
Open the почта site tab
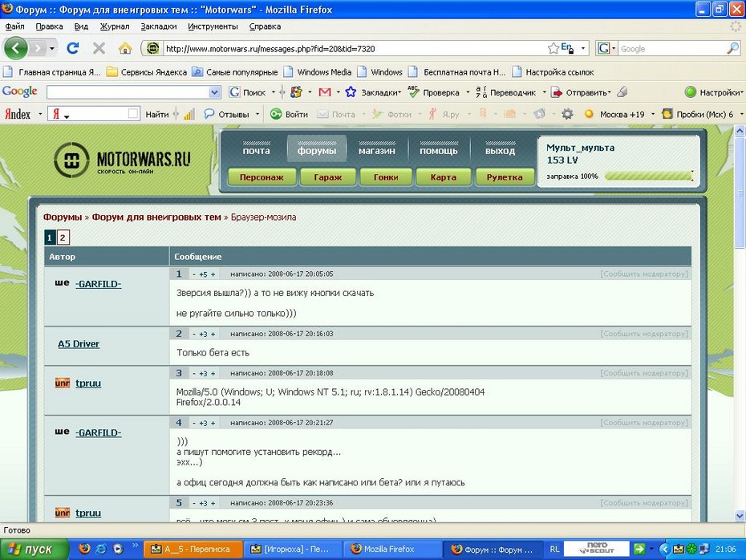(x=257, y=149)
